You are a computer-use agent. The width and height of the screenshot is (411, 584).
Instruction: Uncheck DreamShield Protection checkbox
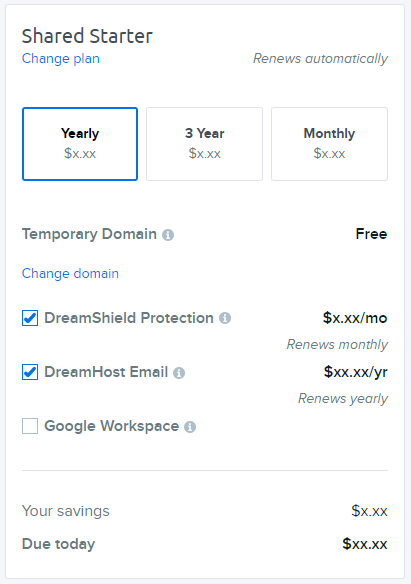pyautogui.click(x=30, y=318)
